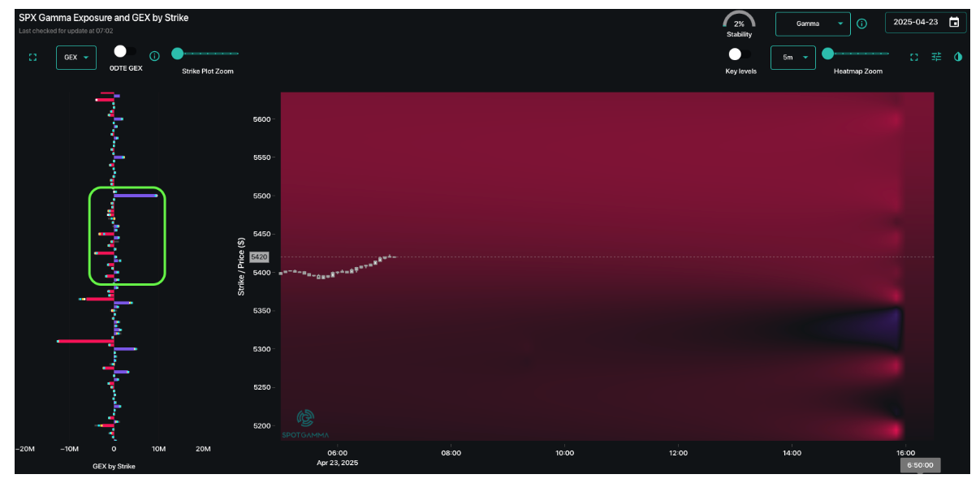The width and height of the screenshot is (980, 483).
Task: Select the 10M axis label
Action: tap(159, 449)
